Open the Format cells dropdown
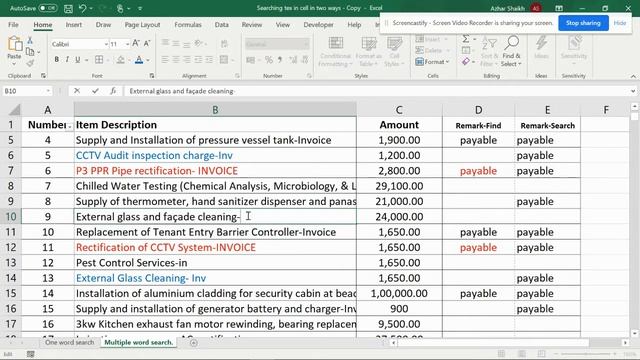 [x=432, y=62]
